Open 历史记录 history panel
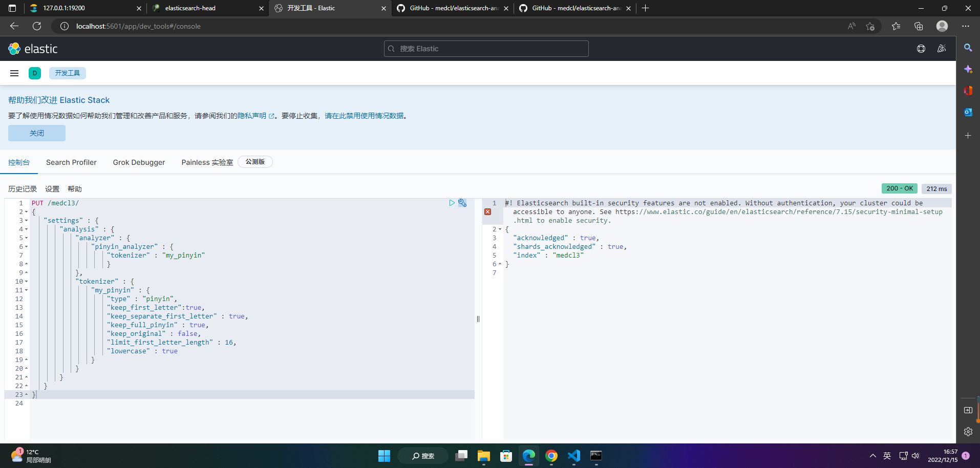The image size is (980, 468). click(x=23, y=189)
